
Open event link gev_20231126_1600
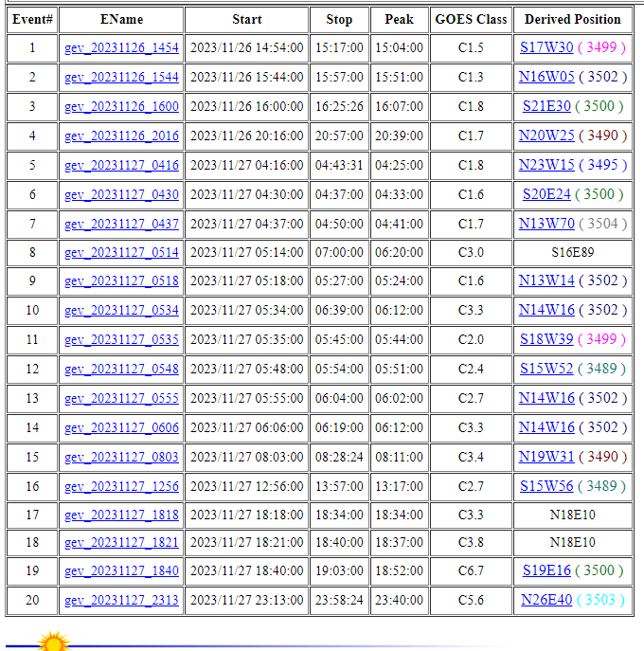121,107
